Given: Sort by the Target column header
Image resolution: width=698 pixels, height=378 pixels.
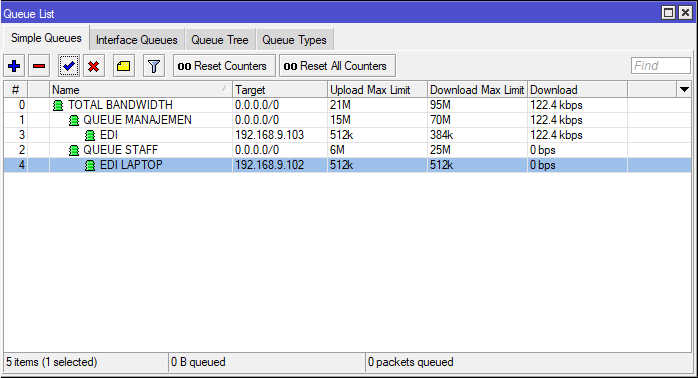Looking at the screenshot, I should pos(280,90).
